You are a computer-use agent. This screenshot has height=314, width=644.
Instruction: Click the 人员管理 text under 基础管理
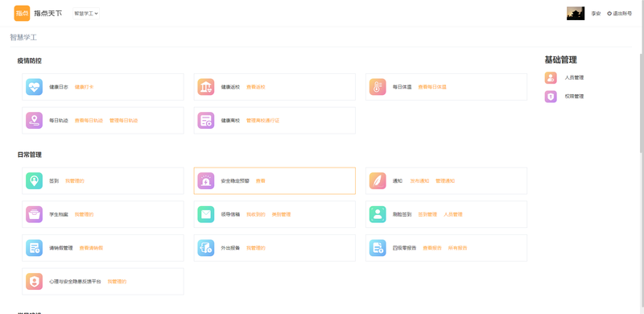point(574,77)
